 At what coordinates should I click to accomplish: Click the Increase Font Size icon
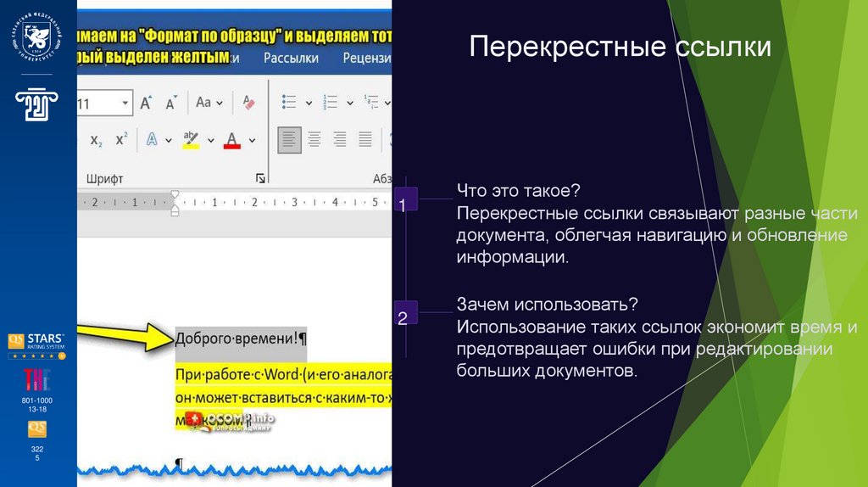146,103
